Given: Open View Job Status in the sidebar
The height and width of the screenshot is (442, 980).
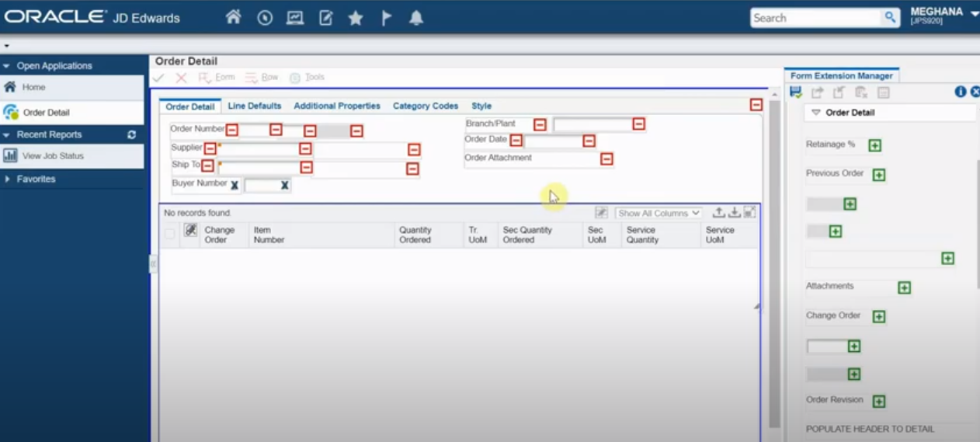Looking at the screenshot, I should [x=72, y=155].
